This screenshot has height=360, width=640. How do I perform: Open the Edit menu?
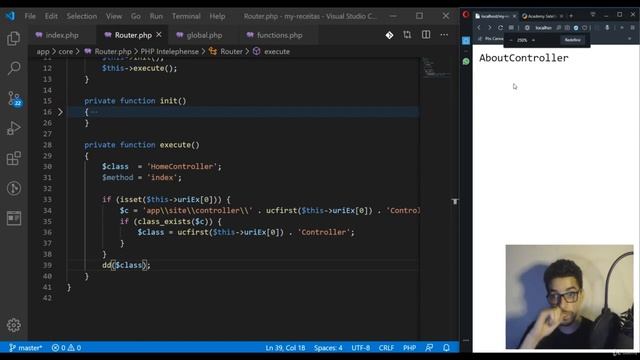(51, 16)
